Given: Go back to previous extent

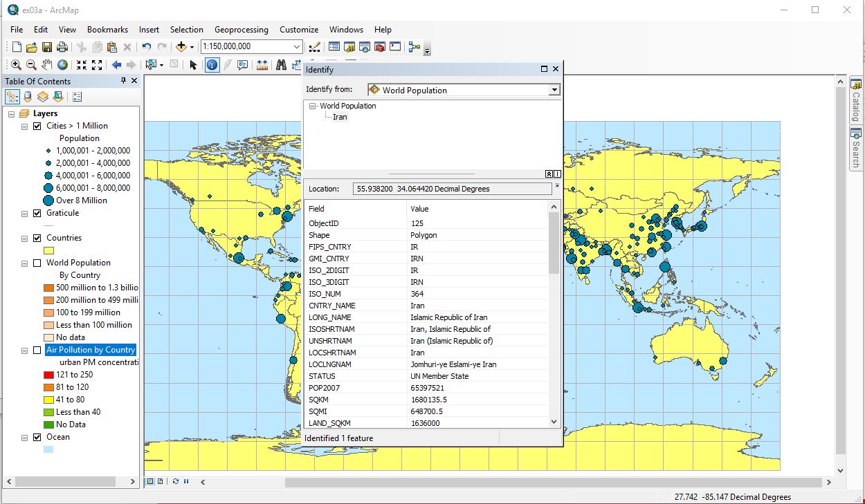Looking at the screenshot, I should point(116,65).
